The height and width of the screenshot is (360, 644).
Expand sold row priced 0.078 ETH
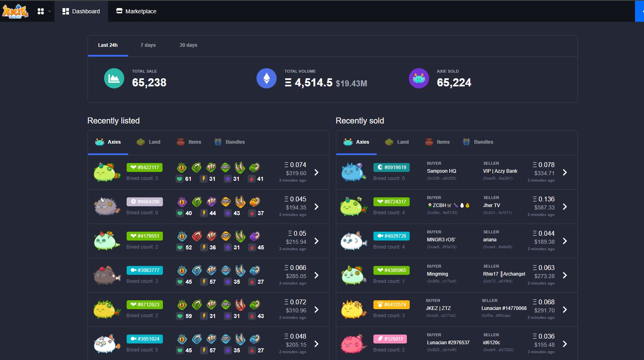[x=565, y=172]
